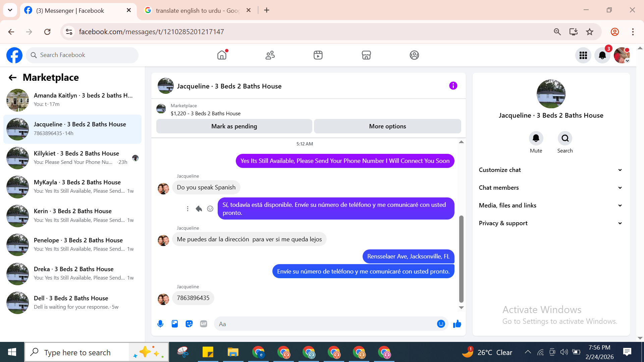Open Facebook notifications bell

click(x=602, y=55)
